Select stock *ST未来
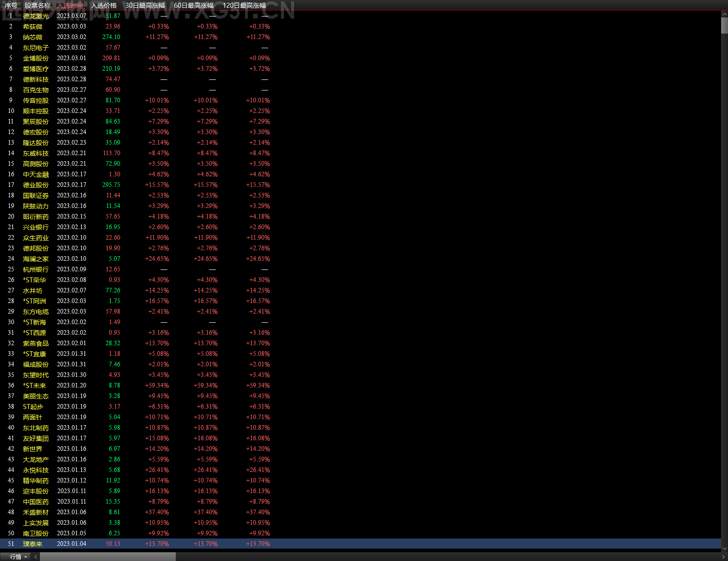The width and height of the screenshot is (728, 561). tap(34, 386)
